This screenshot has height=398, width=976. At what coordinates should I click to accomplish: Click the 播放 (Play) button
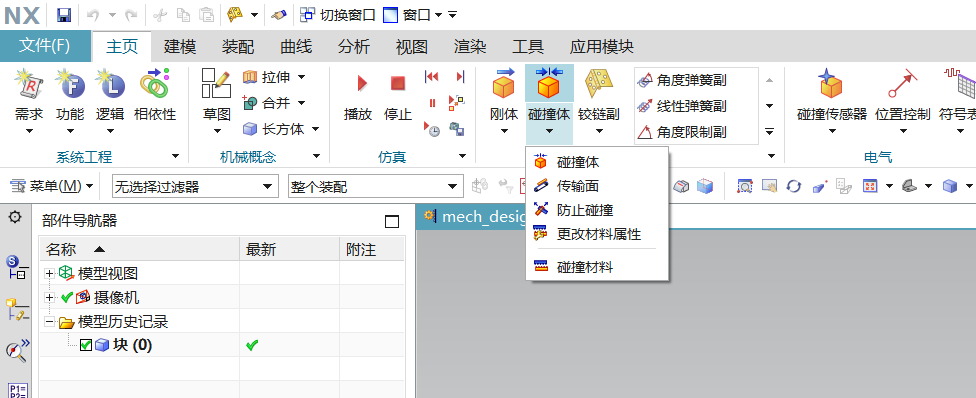click(x=358, y=97)
